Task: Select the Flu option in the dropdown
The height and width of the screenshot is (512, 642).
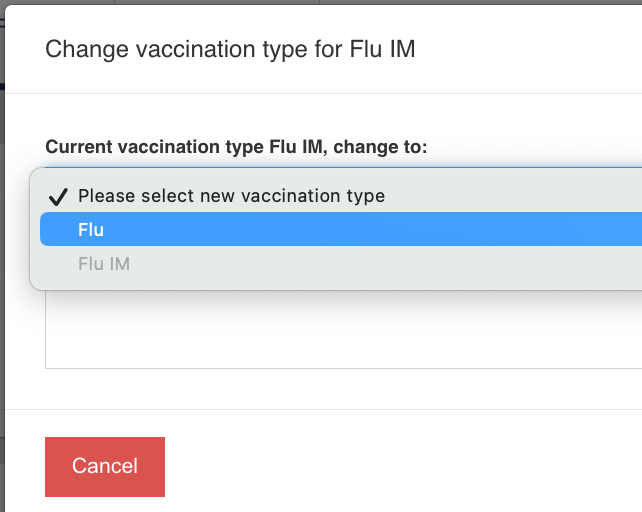Action: click(x=91, y=230)
